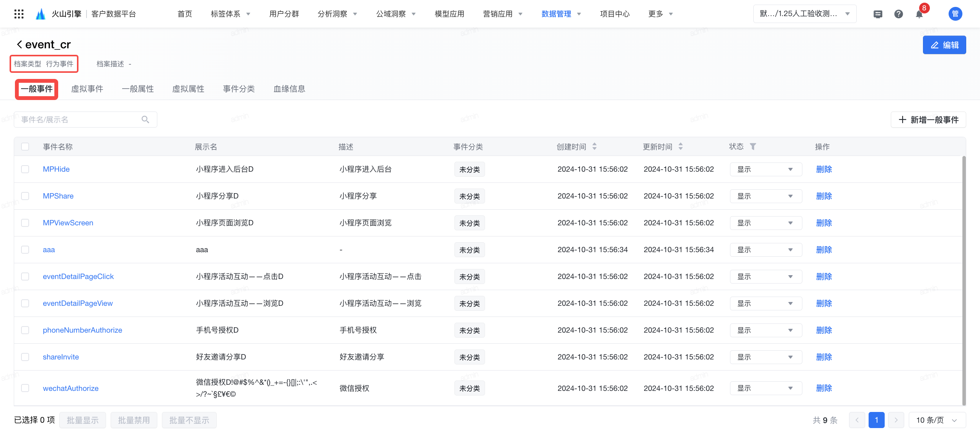Screen dimensions: 980x443
Task: Open status dropdown for aaa row
Action: click(x=766, y=249)
